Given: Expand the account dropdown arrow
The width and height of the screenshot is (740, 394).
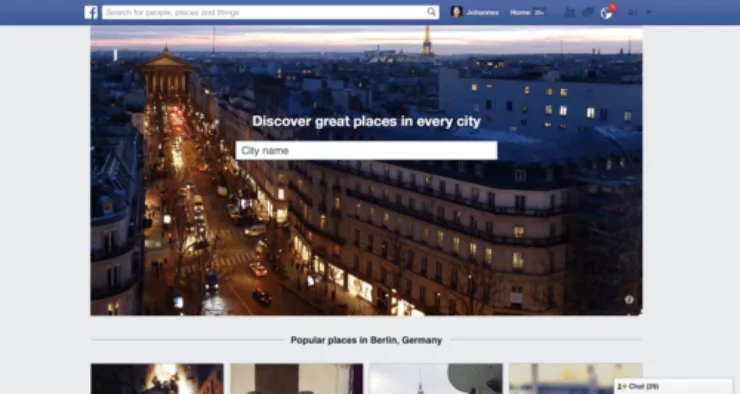Looking at the screenshot, I should tap(648, 12).
